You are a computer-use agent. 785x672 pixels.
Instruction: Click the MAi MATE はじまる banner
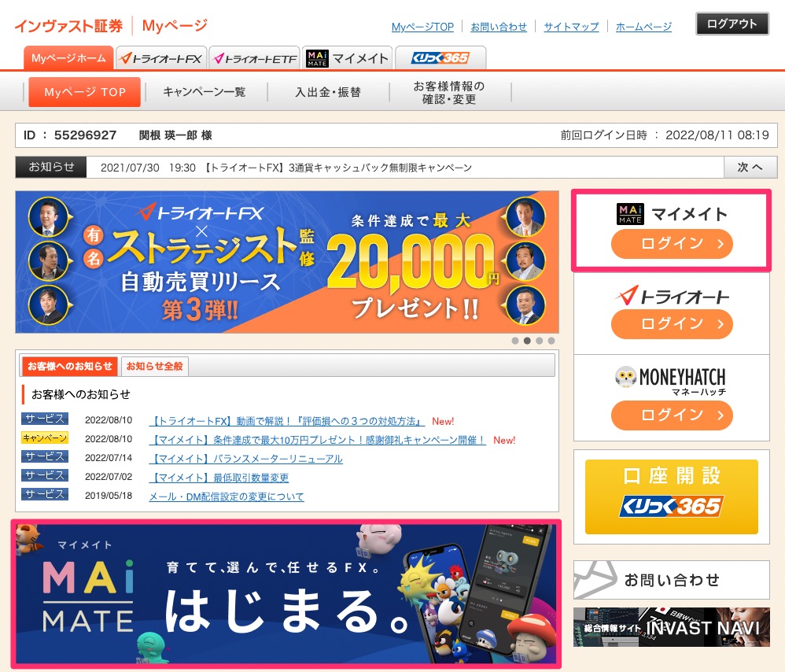point(286,593)
